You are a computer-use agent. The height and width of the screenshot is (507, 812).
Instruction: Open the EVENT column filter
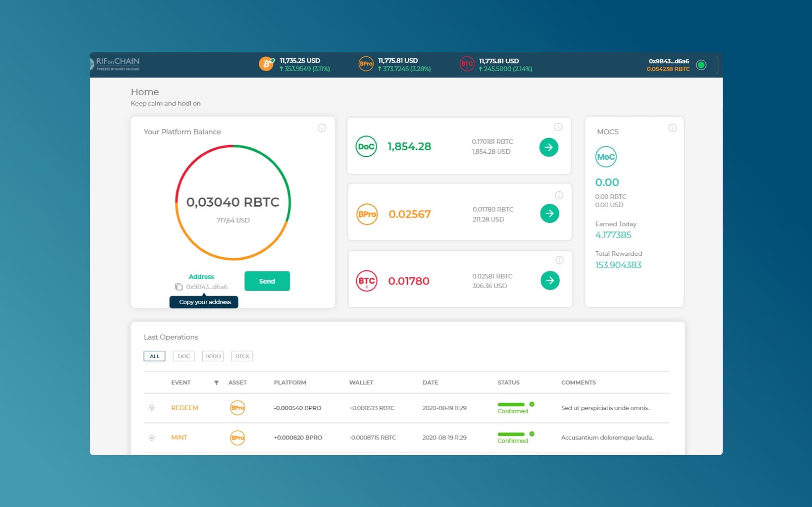[217, 383]
